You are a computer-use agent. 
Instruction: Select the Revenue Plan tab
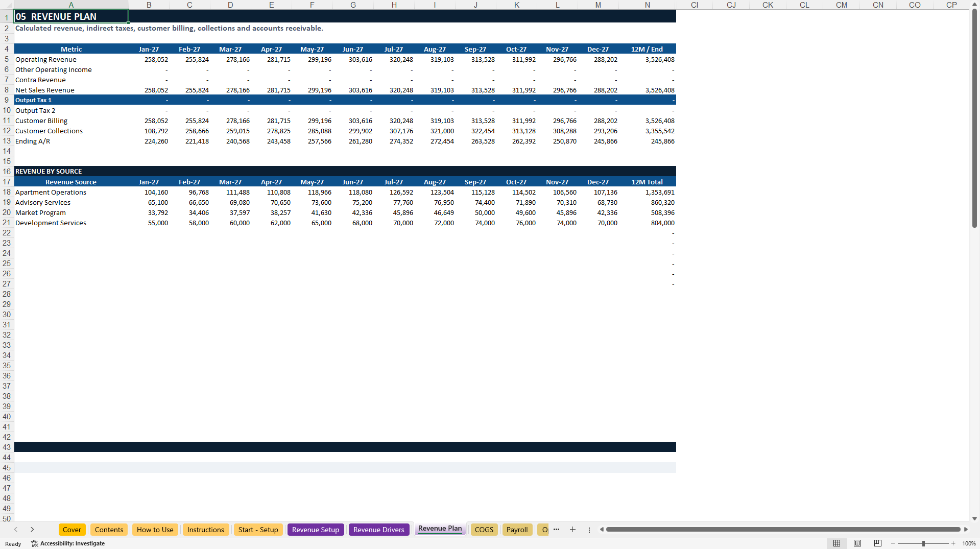coord(440,529)
